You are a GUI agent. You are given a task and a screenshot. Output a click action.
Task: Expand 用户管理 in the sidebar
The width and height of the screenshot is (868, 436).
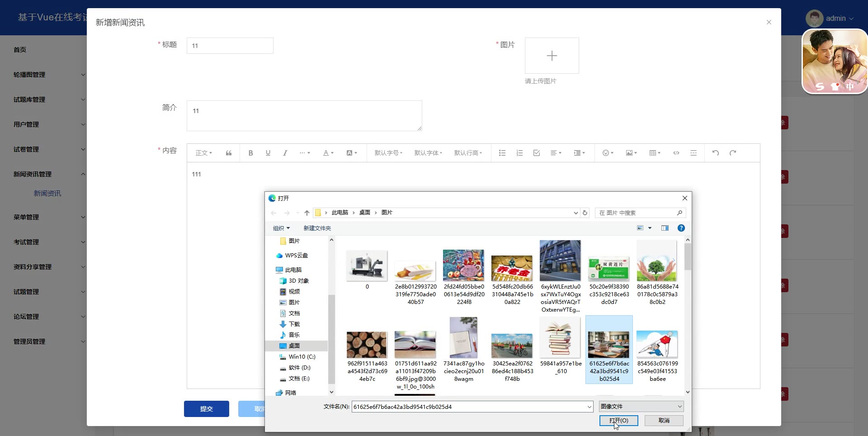[49, 124]
